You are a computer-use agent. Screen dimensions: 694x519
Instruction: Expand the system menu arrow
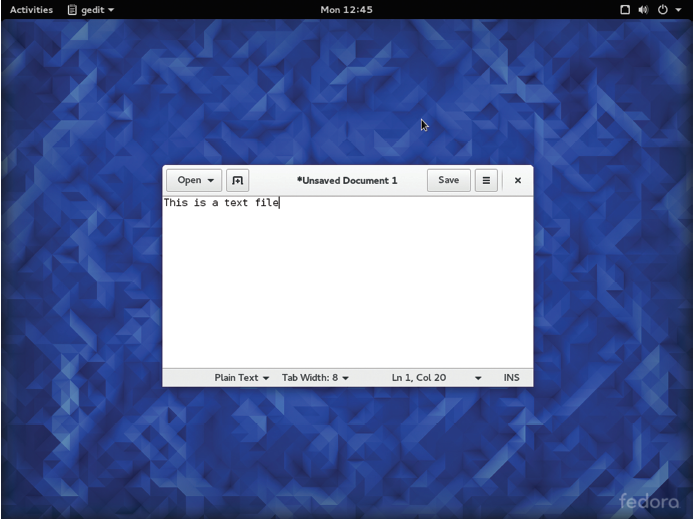pos(678,10)
